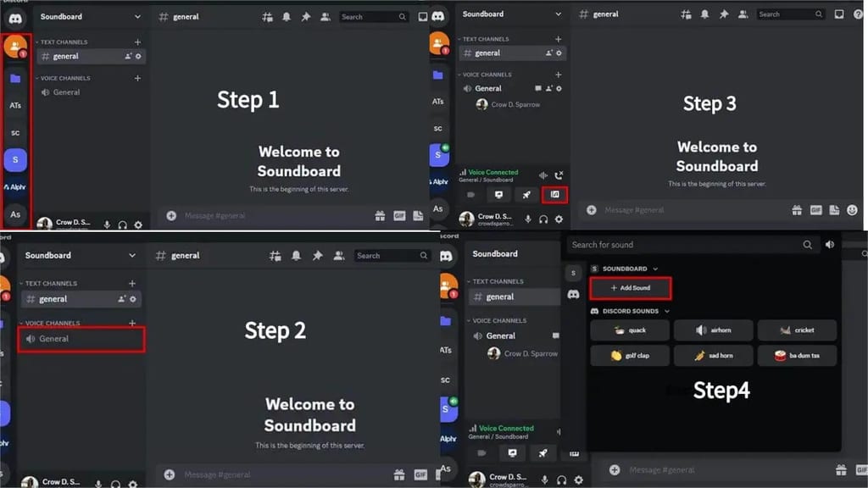Add a voice channel with the plus in Step 1

[x=137, y=79]
